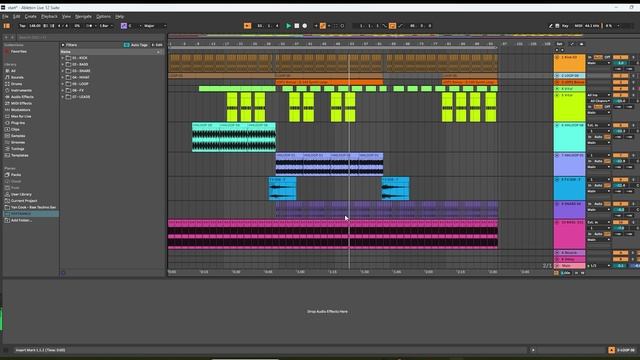This screenshot has width=640, height=360.
Task: Select Samples in library sidebar
Action: [18, 136]
